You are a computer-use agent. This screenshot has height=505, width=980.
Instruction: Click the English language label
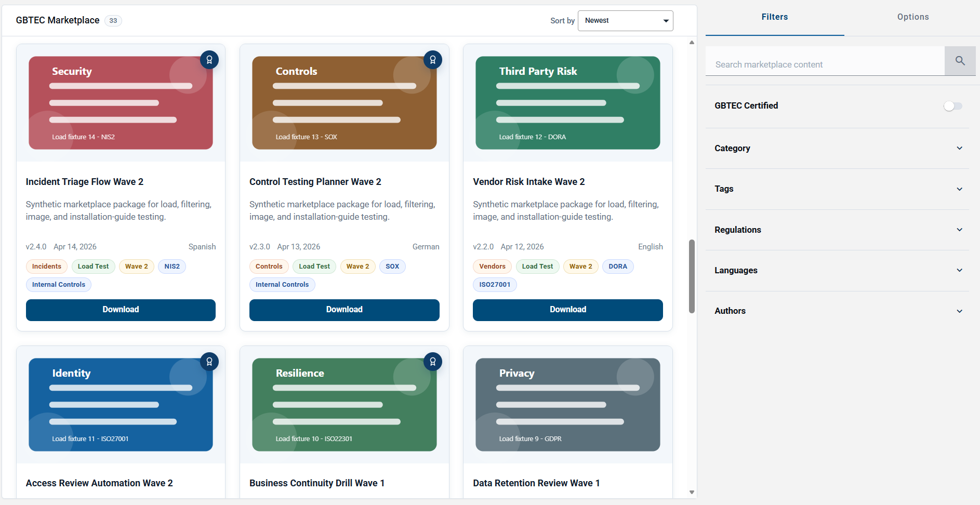[x=651, y=247]
